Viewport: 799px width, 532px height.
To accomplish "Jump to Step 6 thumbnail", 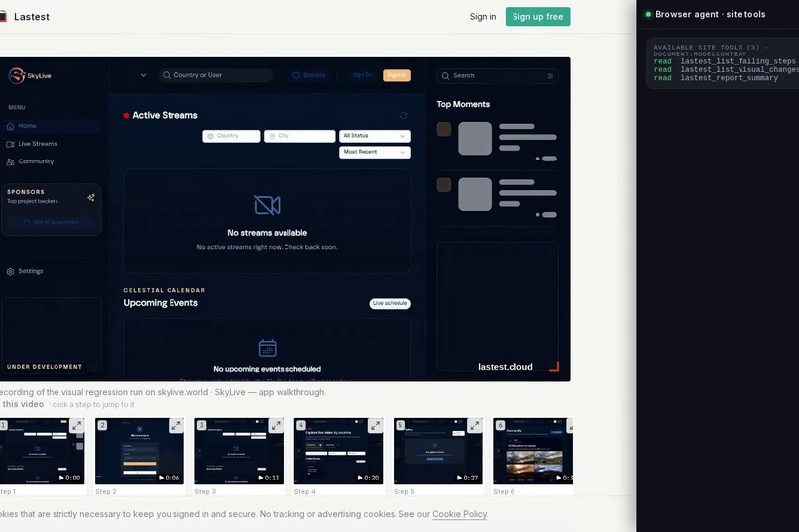I will (532, 451).
